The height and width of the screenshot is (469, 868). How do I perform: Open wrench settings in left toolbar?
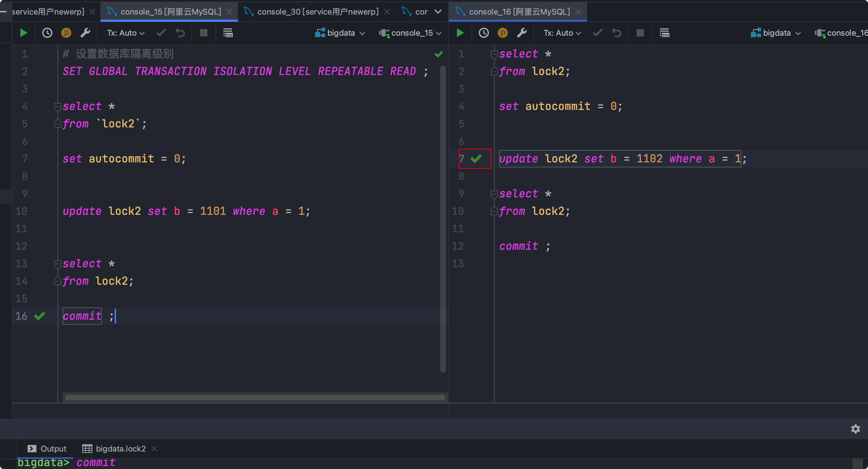[x=85, y=33]
